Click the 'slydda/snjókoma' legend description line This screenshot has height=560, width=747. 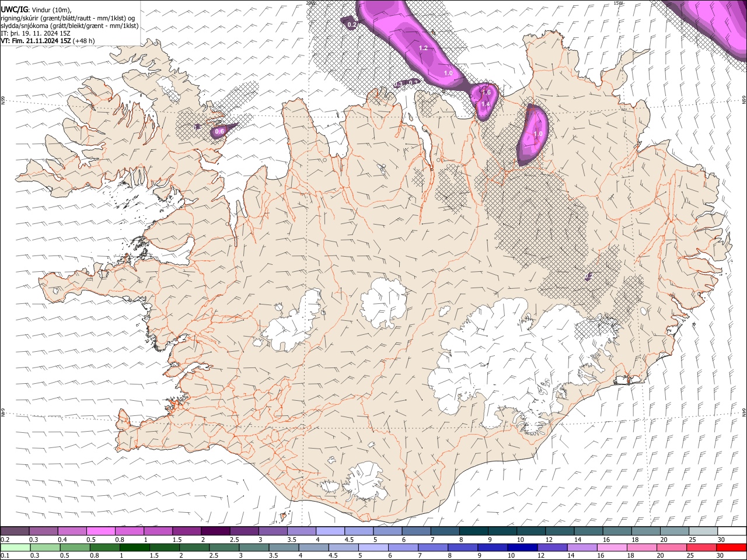pos(69,26)
